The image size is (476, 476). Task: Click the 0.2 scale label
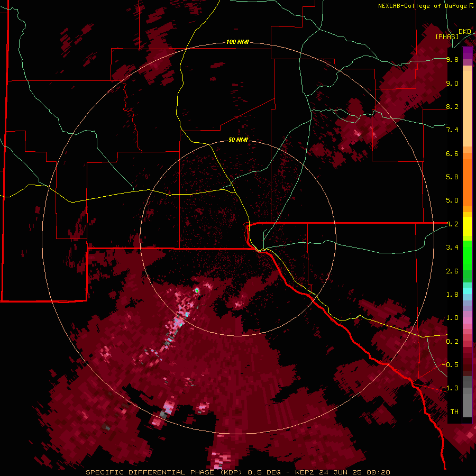[x=452, y=342]
